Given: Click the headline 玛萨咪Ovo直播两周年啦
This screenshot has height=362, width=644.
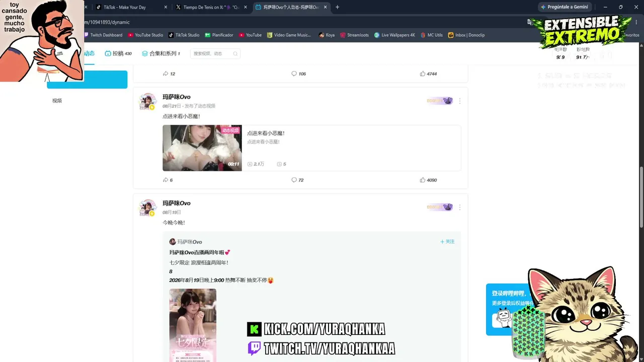Looking at the screenshot, I should [x=200, y=252].
